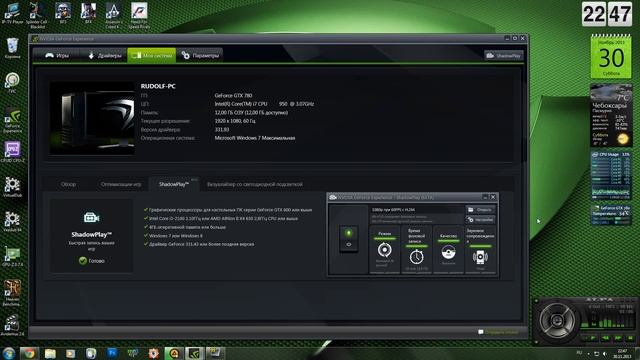Open the GPU-Z desktop shortcut

[x=12, y=256]
